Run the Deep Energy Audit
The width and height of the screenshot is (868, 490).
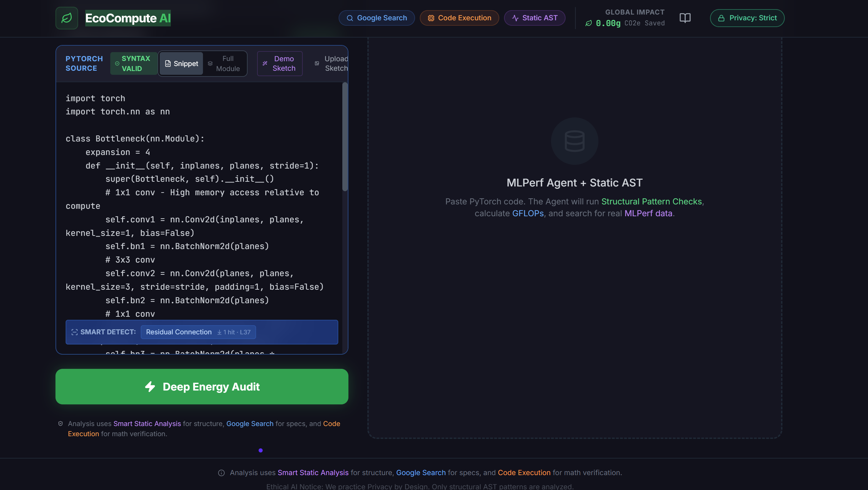click(202, 386)
